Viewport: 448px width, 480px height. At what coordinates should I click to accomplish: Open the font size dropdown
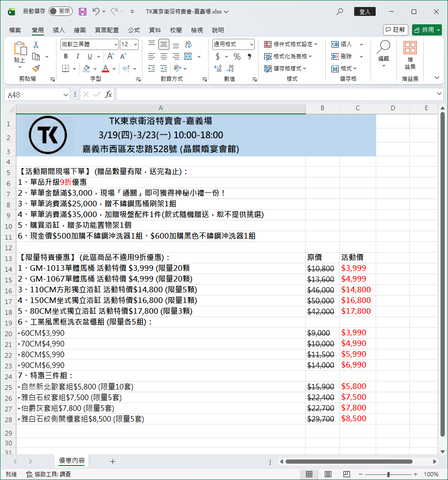[135, 45]
